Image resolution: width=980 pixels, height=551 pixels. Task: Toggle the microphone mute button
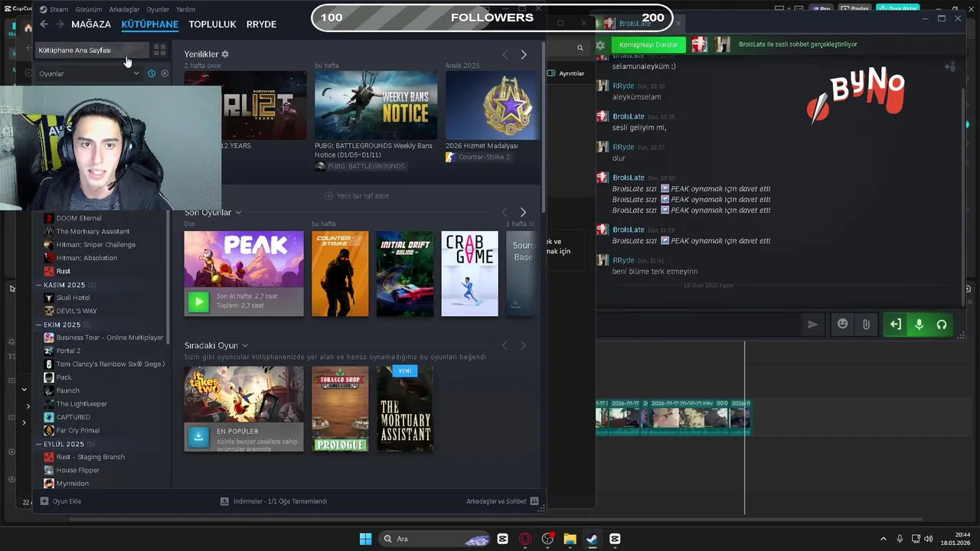point(919,324)
